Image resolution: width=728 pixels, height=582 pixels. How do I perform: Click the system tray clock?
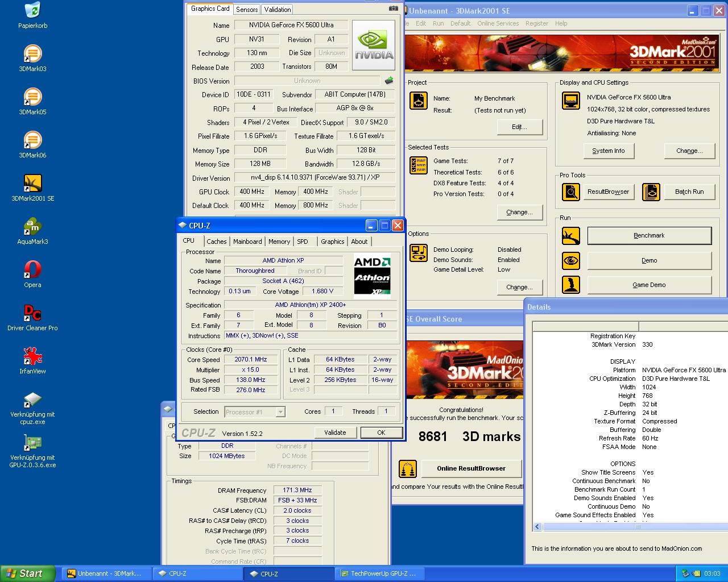tap(712, 573)
